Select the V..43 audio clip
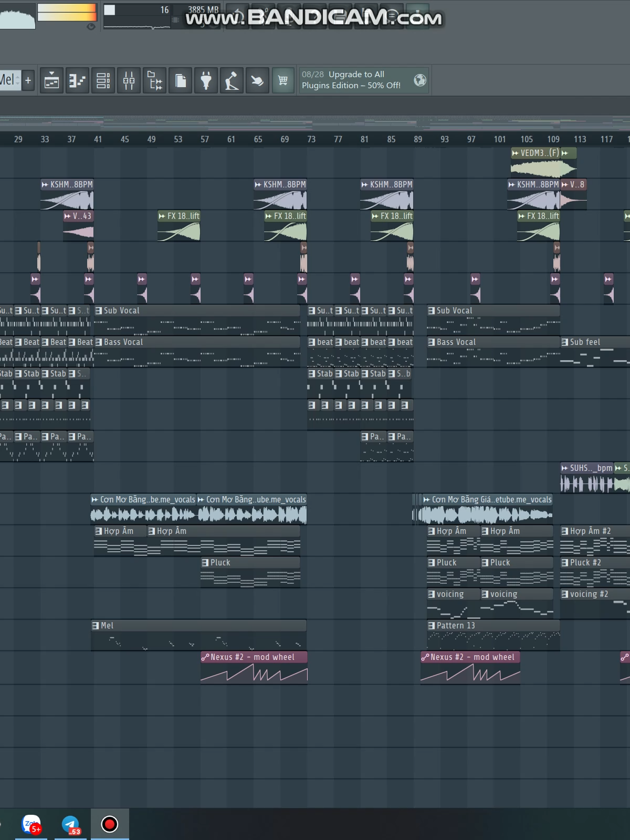 [x=78, y=226]
